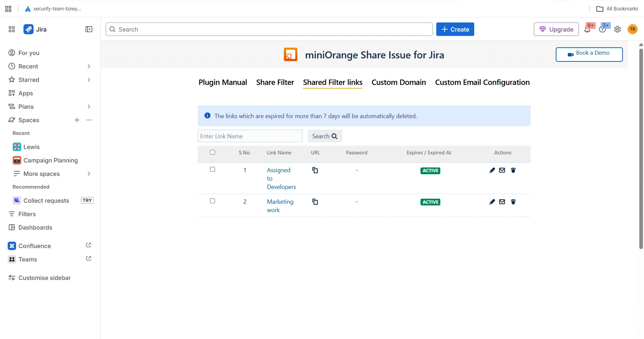Open the TR profile avatar
The image size is (644, 339).
coord(633,30)
